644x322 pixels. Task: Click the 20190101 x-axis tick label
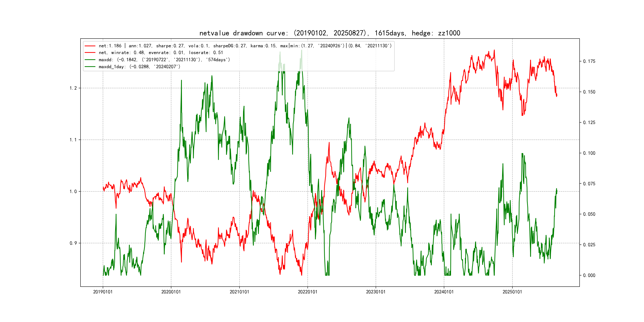[103, 292]
